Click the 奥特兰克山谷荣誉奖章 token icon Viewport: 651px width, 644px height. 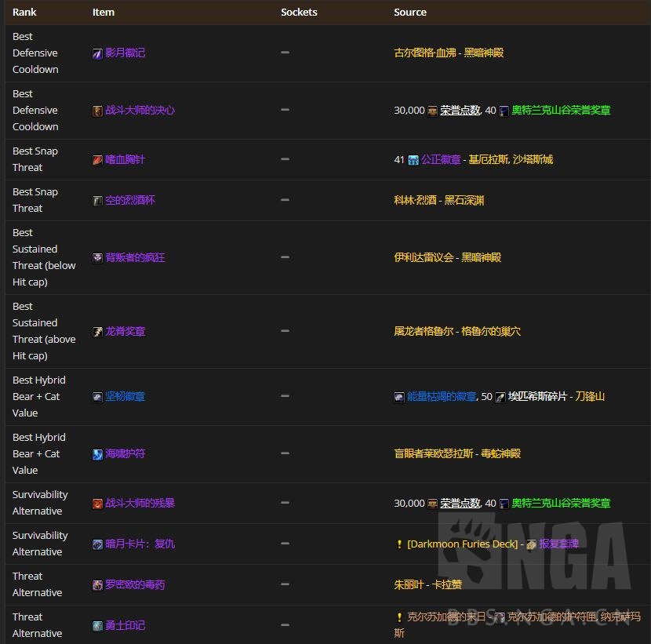[x=502, y=110]
